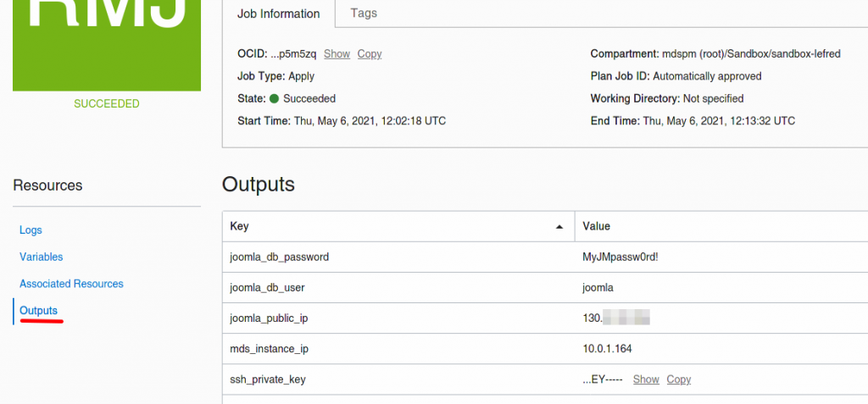Screen dimensions: 868x404
Task: Click the SUCCEEDED label under the thumbnail
Action: pos(107,103)
